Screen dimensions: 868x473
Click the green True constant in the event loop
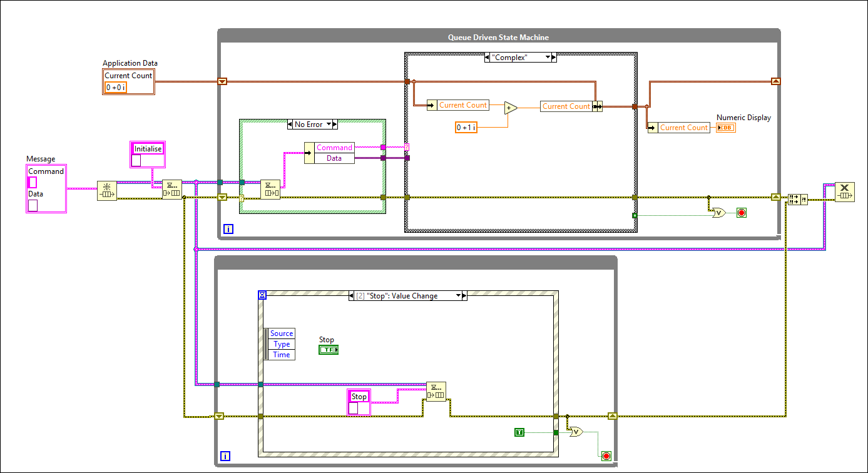coord(518,432)
